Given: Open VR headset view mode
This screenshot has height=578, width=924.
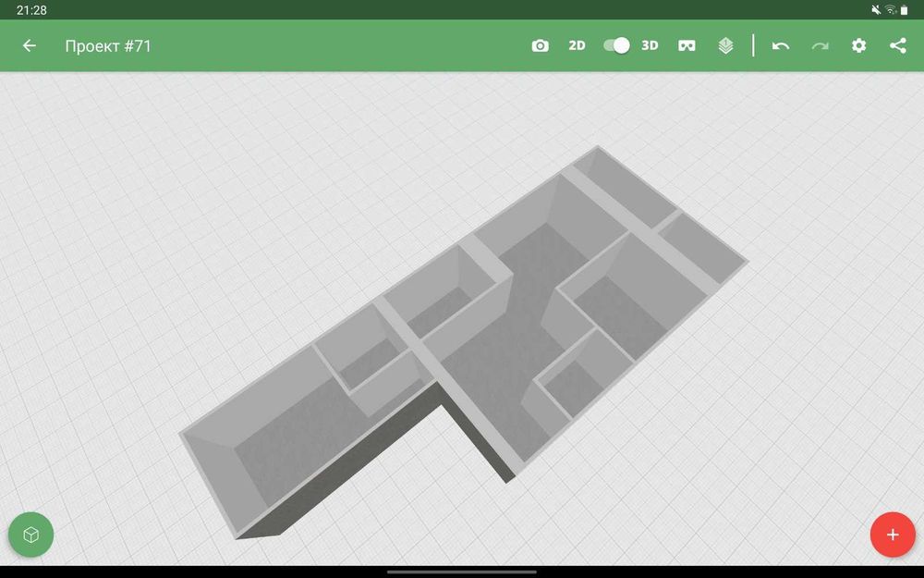Looking at the screenshot, I should click(x=687, y=45).
